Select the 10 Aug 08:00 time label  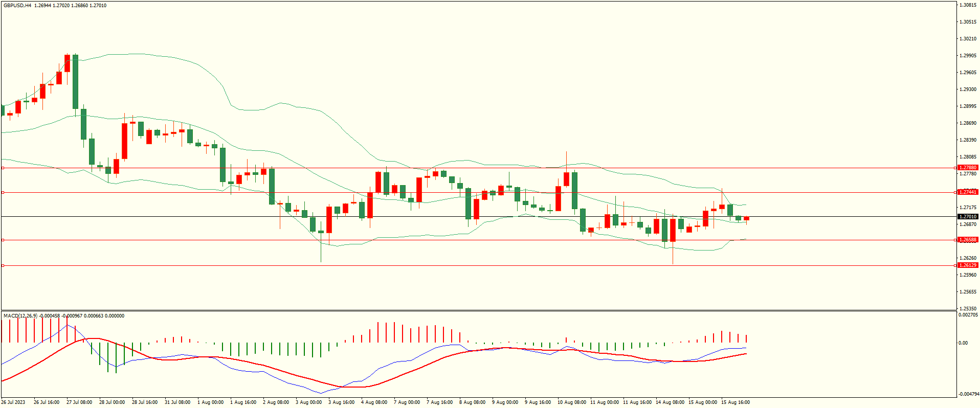[x=571, y=402]
